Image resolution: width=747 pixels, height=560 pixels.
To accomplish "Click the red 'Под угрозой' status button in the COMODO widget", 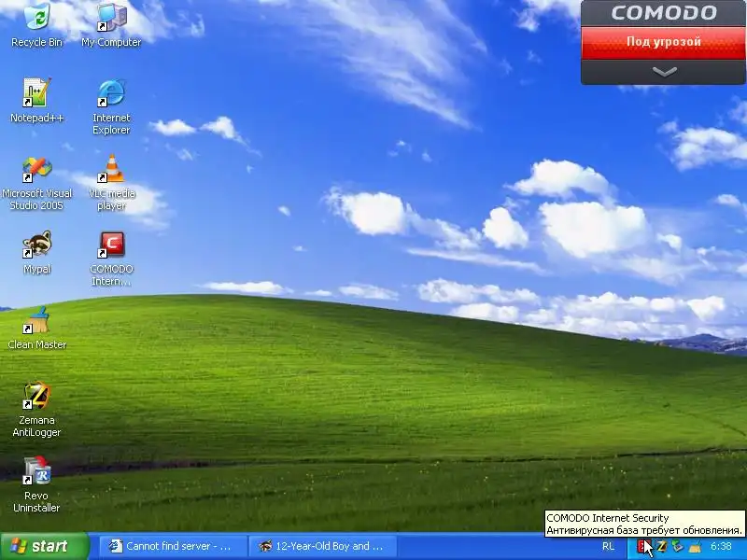I will point(664,42).
